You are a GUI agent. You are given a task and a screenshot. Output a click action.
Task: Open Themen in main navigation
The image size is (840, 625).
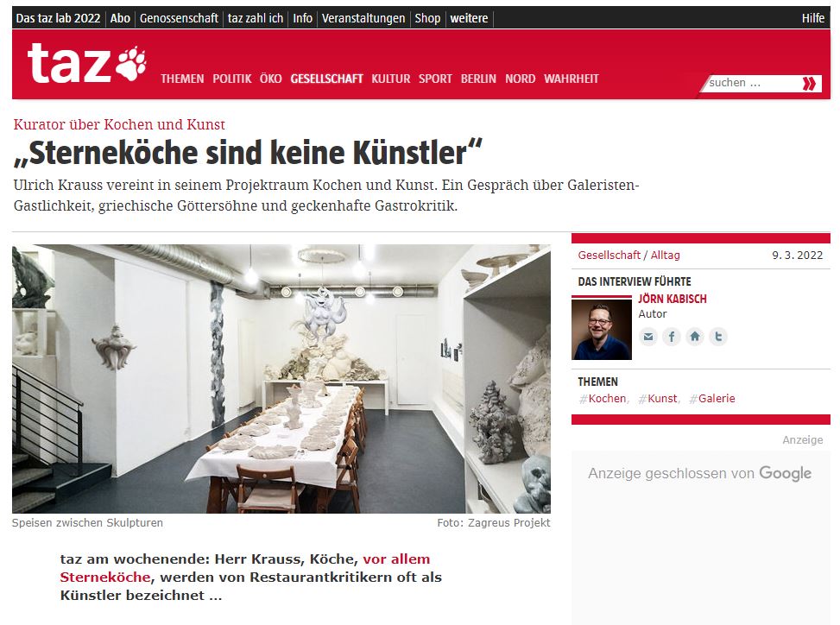pyautogui.click(x=182, y=79)
